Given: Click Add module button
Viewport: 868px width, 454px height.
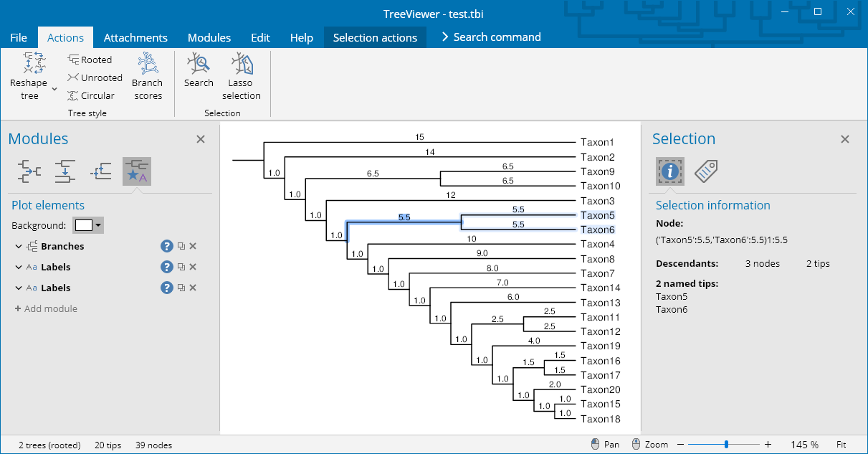Looking at the screenshot, I should coord(46,308).
